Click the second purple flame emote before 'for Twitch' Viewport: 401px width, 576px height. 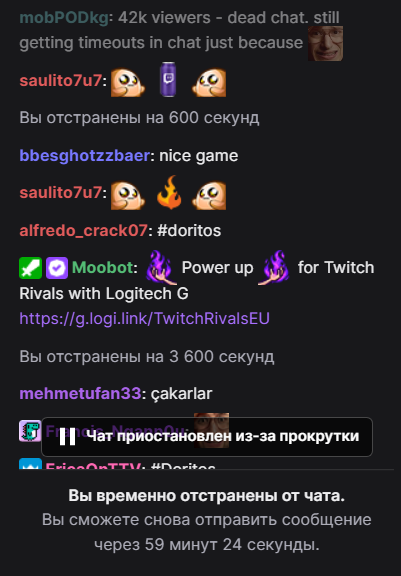click(274, 268)
